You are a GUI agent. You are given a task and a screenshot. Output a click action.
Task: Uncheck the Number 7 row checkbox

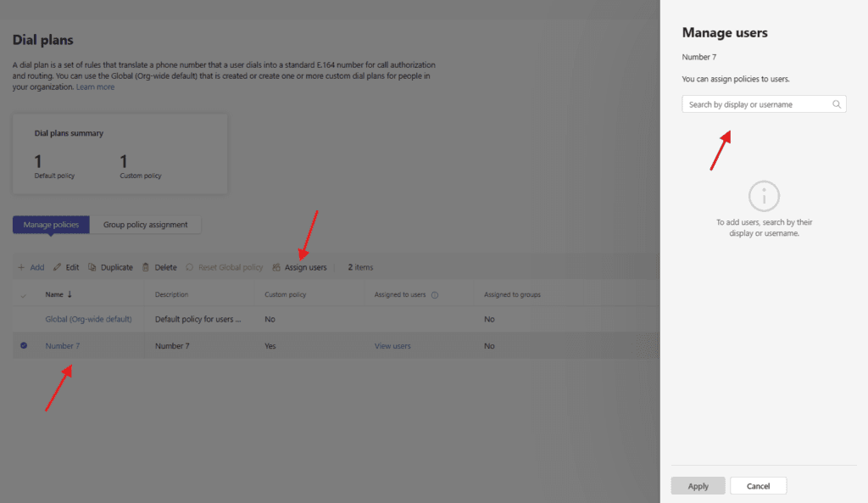coord(24,346)
